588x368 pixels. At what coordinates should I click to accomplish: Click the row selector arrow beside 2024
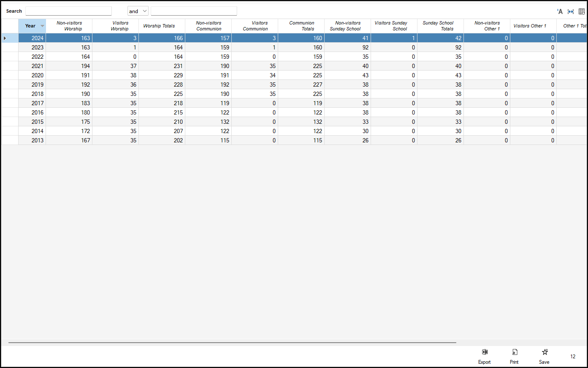click(5, 38)
